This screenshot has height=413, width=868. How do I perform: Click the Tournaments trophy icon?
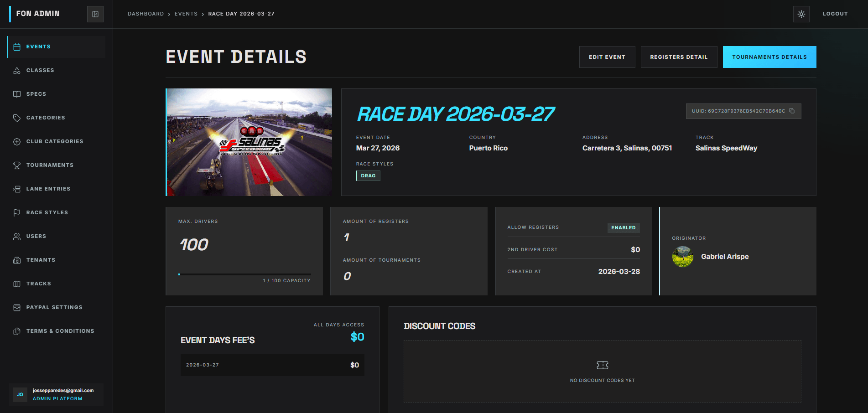17,165
